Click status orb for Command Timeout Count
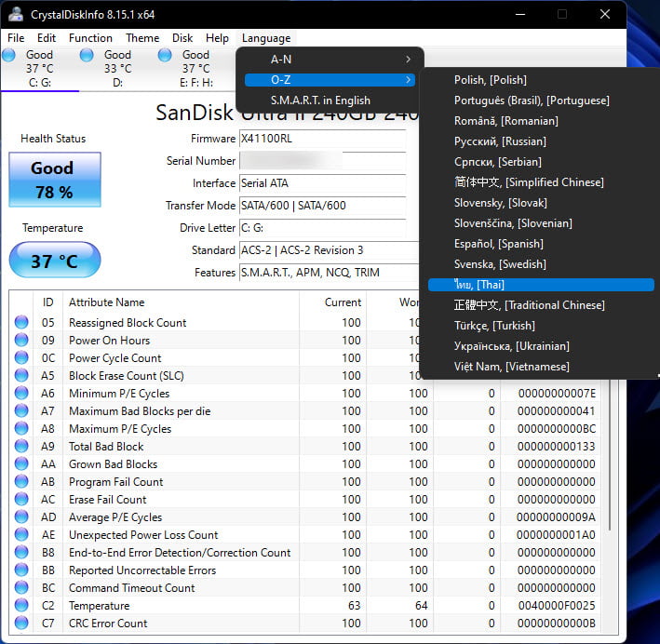This screenshot has width=660, height=644. [21, 587]
